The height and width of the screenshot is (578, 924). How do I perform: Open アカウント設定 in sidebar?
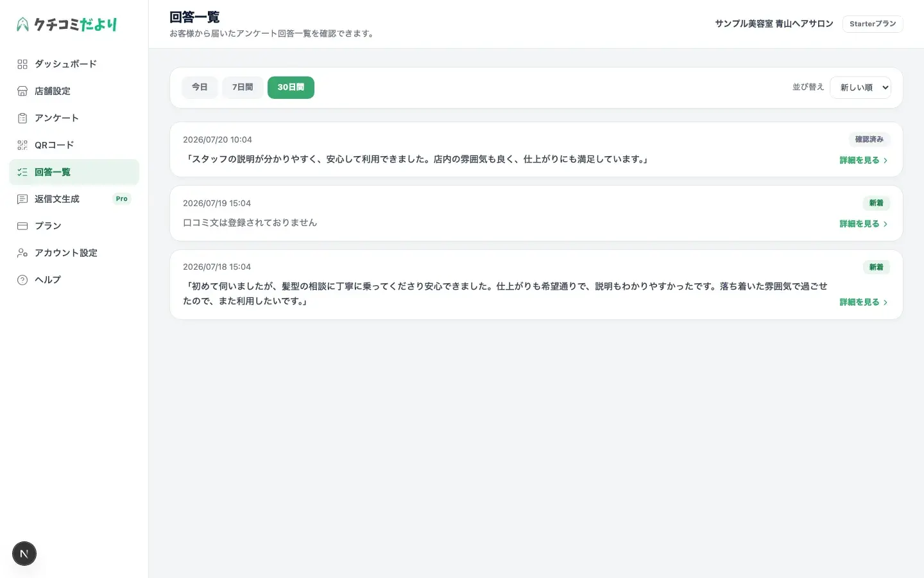pos(74,253)
